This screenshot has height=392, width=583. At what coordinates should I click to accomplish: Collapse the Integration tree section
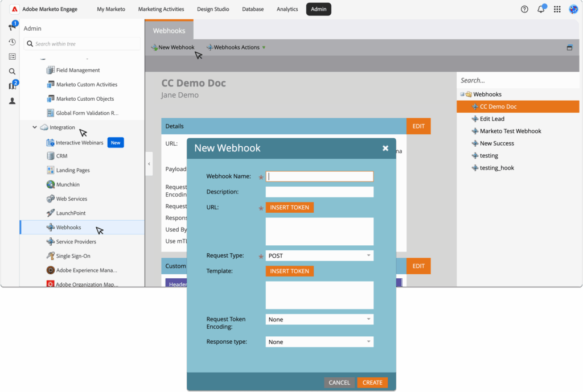(35, 127)
